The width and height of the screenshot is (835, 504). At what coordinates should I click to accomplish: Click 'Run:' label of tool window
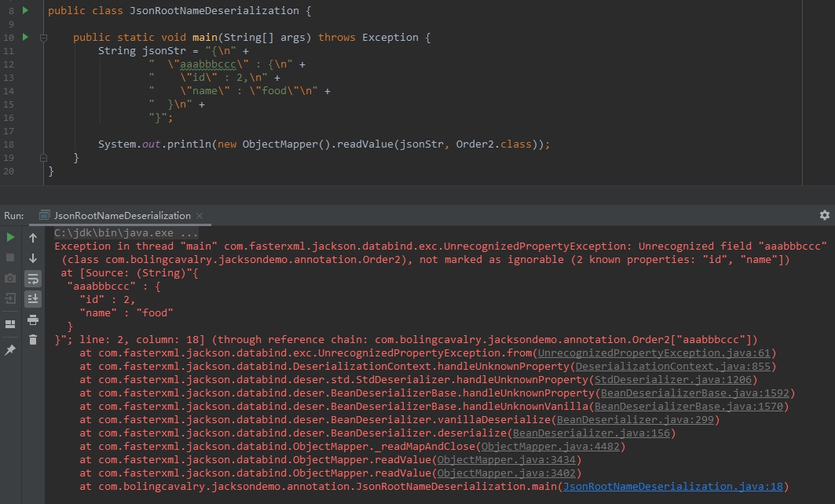tap(14, 216)
